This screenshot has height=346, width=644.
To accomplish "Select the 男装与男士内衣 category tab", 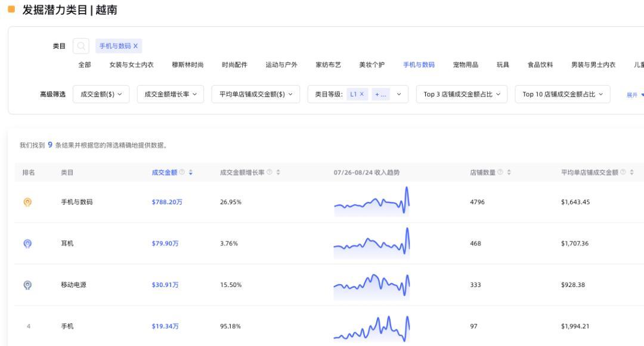I will (593, 65).
